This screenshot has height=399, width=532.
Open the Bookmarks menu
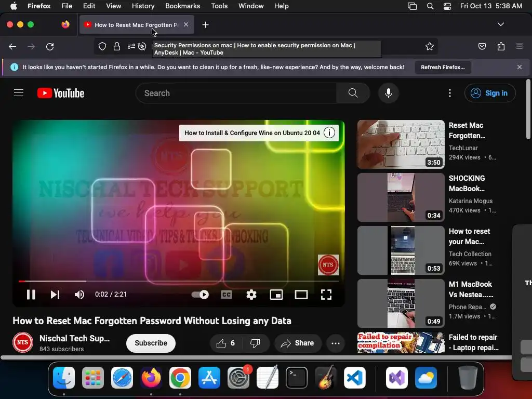click(182, 6)
